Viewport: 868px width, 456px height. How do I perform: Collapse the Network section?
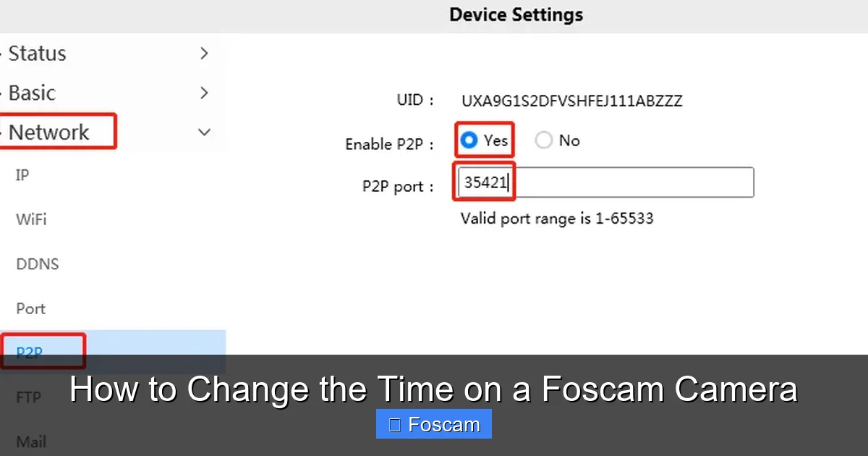[x=204, y=132]
